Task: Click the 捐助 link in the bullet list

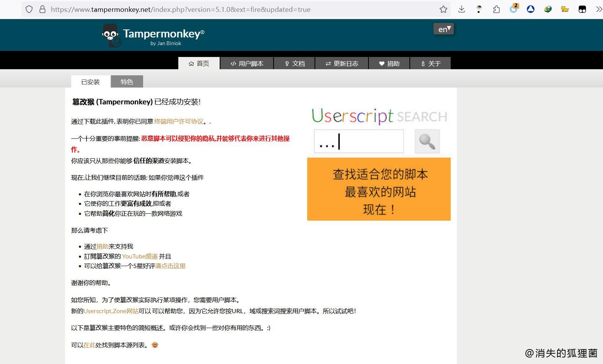Action: [102, 246]
